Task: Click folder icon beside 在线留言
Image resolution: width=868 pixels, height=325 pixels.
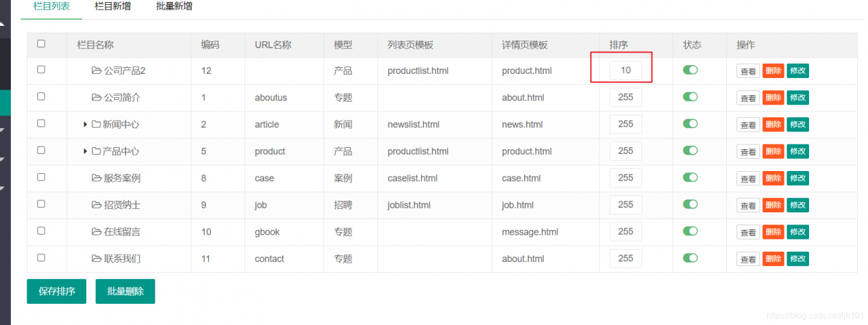Action: pos(96,232)
